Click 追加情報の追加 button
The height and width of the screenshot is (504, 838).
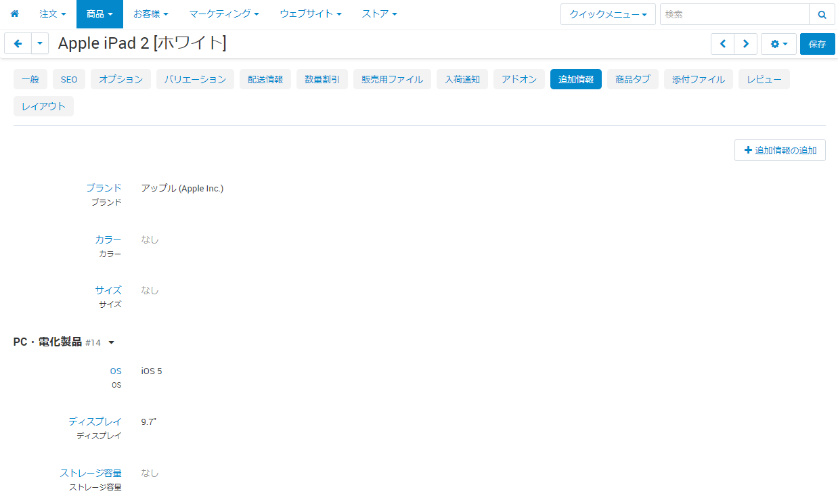780,150
